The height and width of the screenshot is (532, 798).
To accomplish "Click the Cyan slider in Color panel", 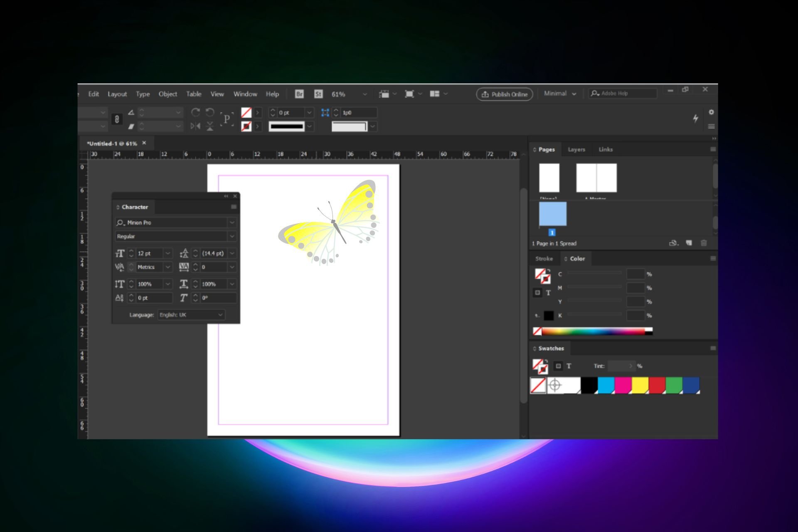I will click(595, 273).
